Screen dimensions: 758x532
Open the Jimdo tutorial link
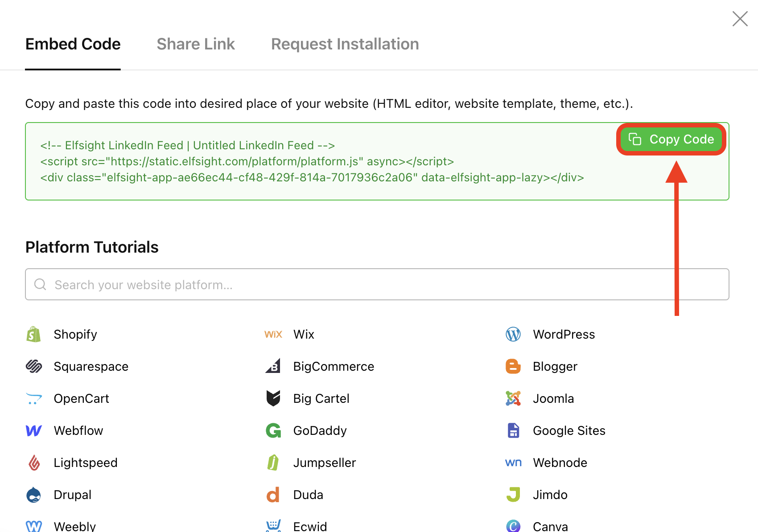pos(550,495)
